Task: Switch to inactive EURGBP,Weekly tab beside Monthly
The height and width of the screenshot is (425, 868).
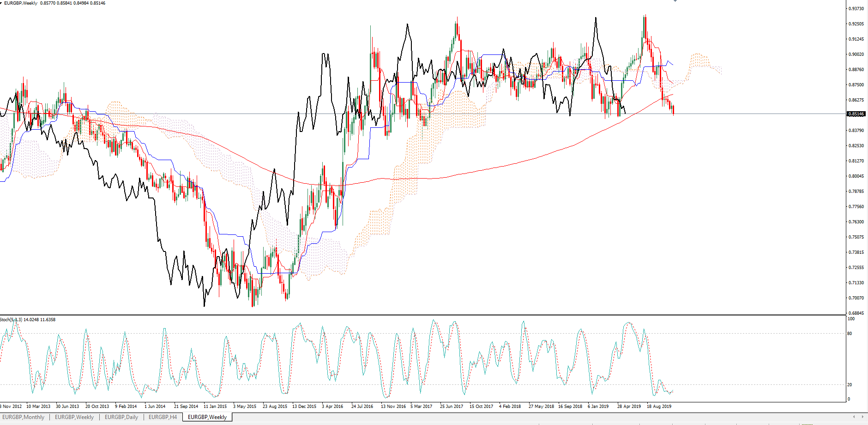Action: pyautogui.click(x=74, y=417)
